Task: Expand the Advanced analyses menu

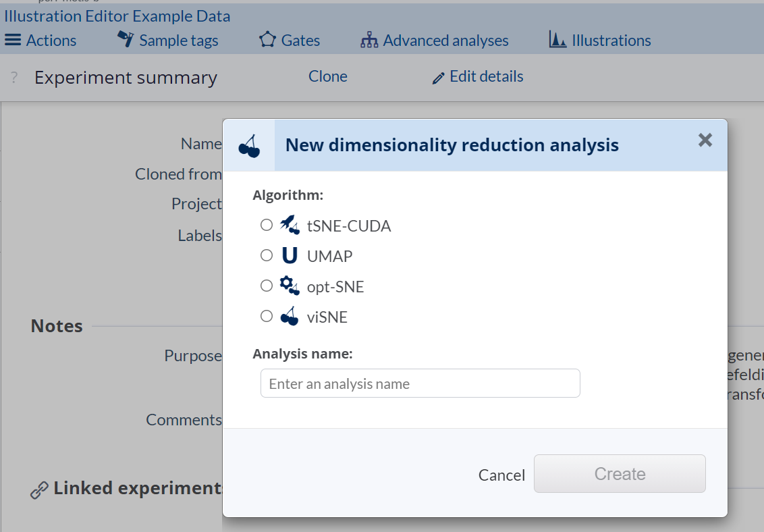Action: coord(435,41)
